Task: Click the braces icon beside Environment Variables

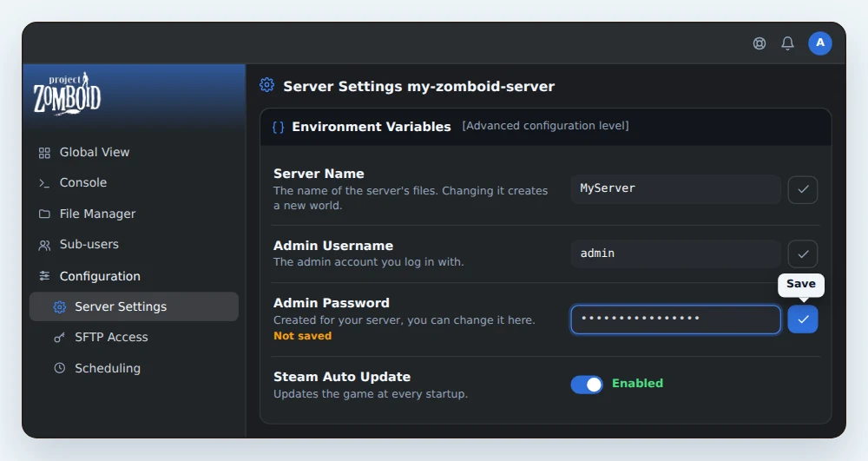Action: point(279,128)
